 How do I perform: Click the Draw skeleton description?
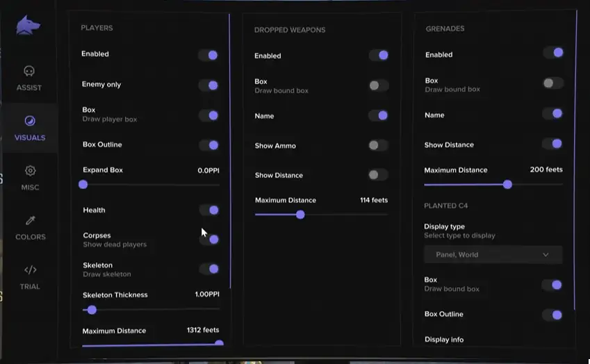click(x=107, y=274)
